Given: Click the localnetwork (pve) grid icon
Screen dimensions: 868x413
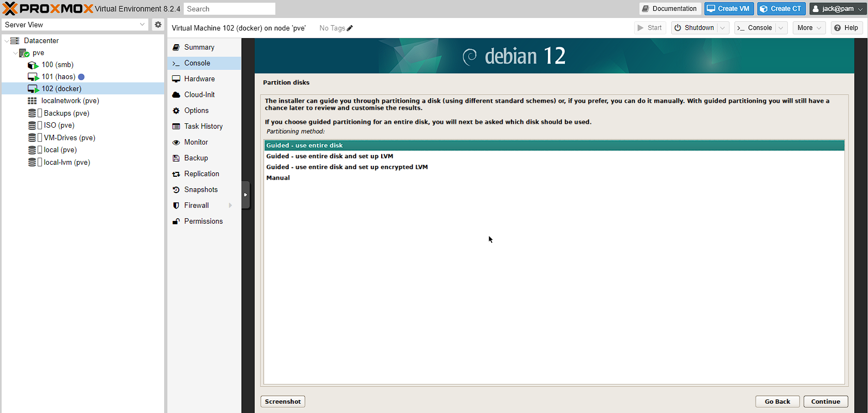Looking at the screenshot, I should click(x=32, y=101).
